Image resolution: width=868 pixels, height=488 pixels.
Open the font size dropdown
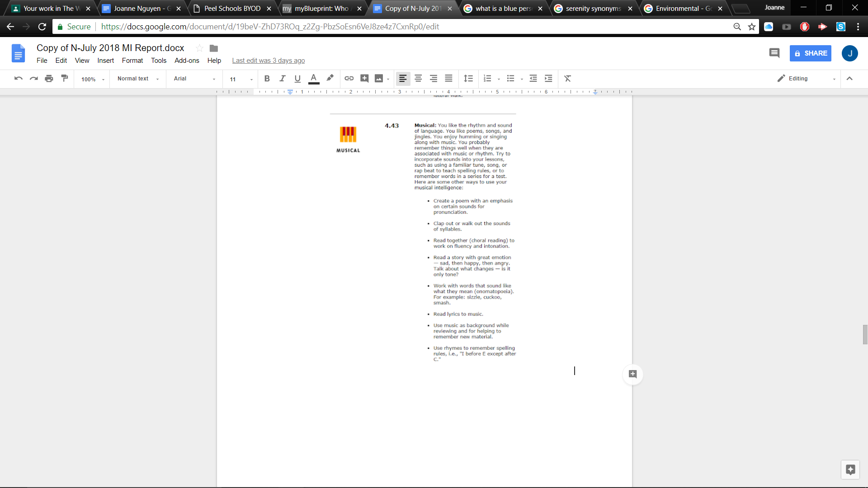[241, 79]
